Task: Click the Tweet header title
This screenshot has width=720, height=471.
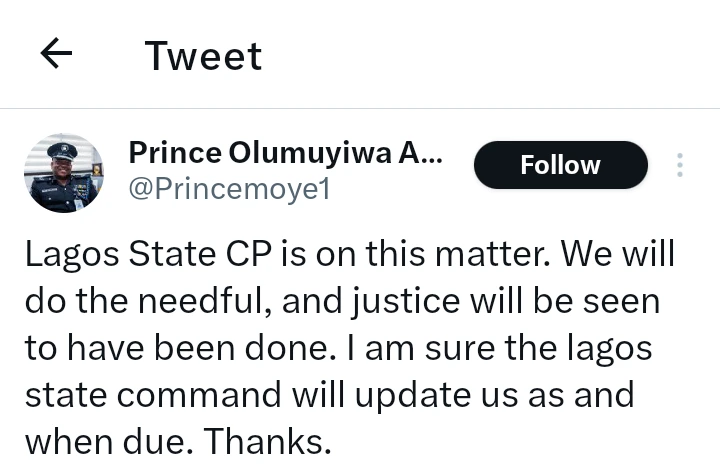Action: coord(203,56)
